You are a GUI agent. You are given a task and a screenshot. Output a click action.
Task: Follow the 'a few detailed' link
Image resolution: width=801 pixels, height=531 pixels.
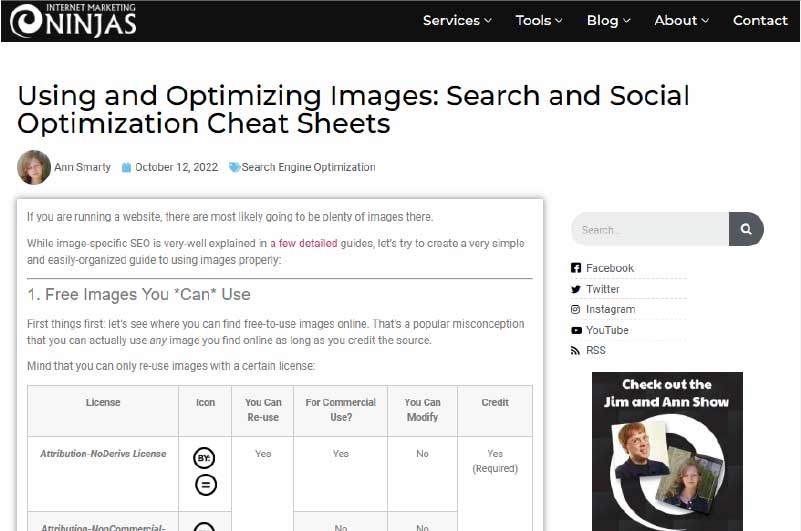[x=303, y=243]
